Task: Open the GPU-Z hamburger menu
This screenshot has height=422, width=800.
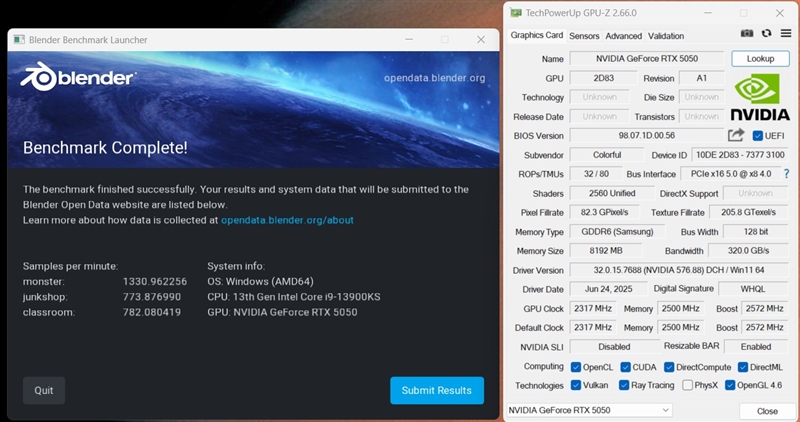Action: [x=786, y=33]
